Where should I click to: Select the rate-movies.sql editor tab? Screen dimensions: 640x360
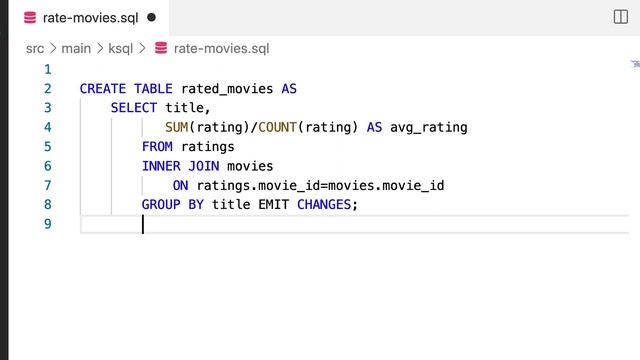coord(89,18)
